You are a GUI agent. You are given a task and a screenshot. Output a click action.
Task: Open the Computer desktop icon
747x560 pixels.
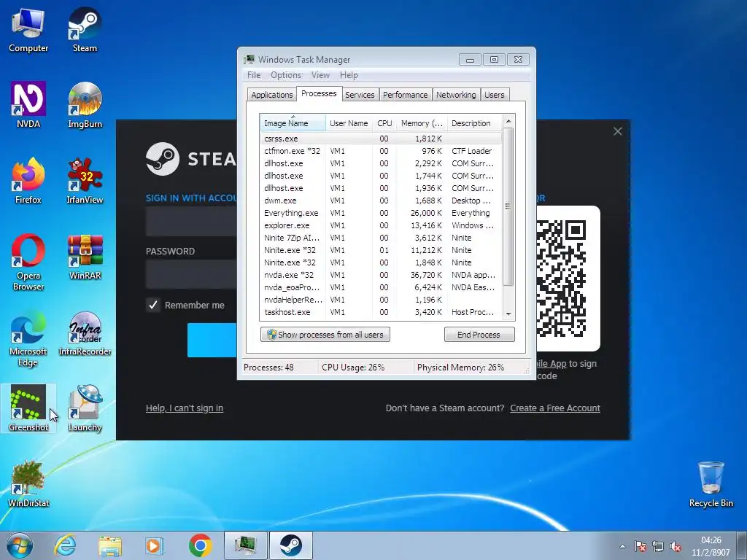(28, 31)
